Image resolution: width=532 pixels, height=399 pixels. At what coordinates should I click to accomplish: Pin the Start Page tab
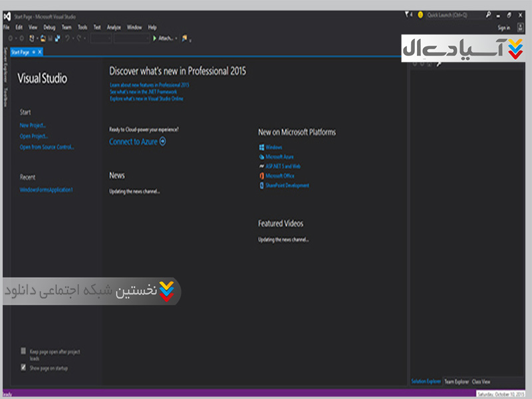33,52
